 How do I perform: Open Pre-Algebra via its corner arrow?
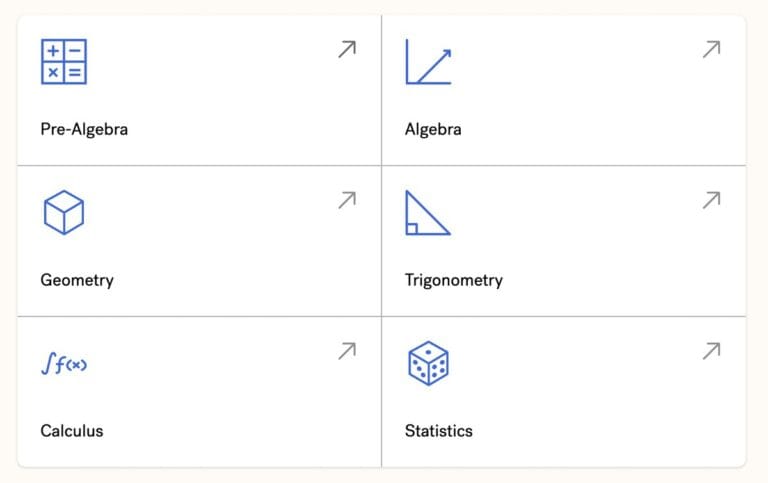click(x=347, y=49)
